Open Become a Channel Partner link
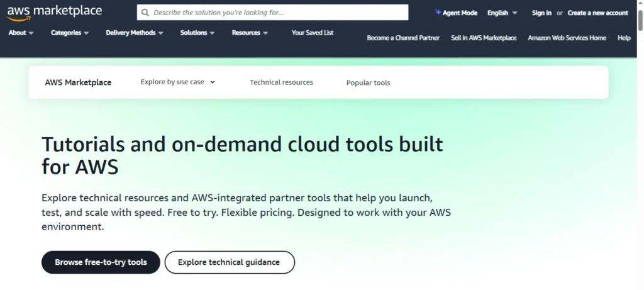The width and height of the screenshot is (644, 290). coord(403,38)
